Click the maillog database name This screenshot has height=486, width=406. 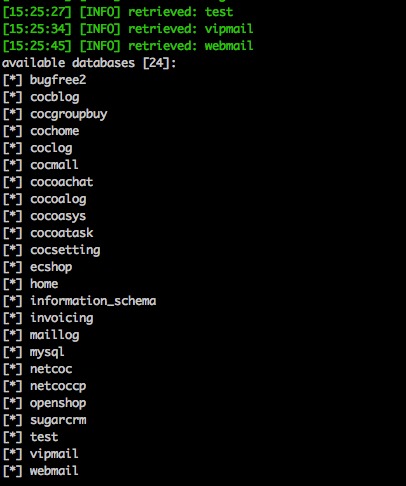tap(55, 335)
